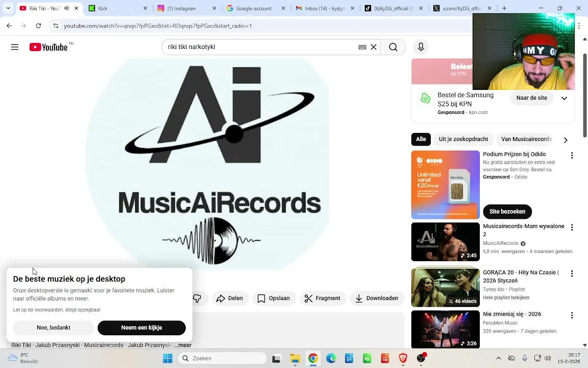This screenshot has height=368, width=588.
Task: Show hidden system tray icons chevron
Action: click(x=498, y=358)
